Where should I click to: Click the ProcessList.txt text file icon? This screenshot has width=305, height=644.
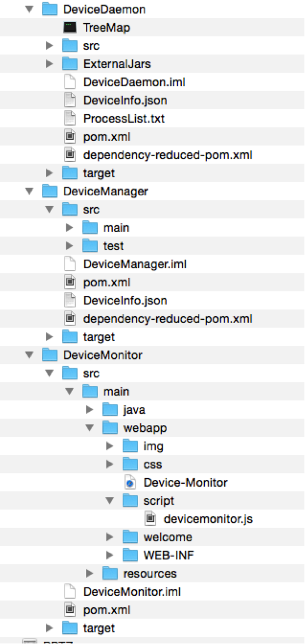(70, 118)
